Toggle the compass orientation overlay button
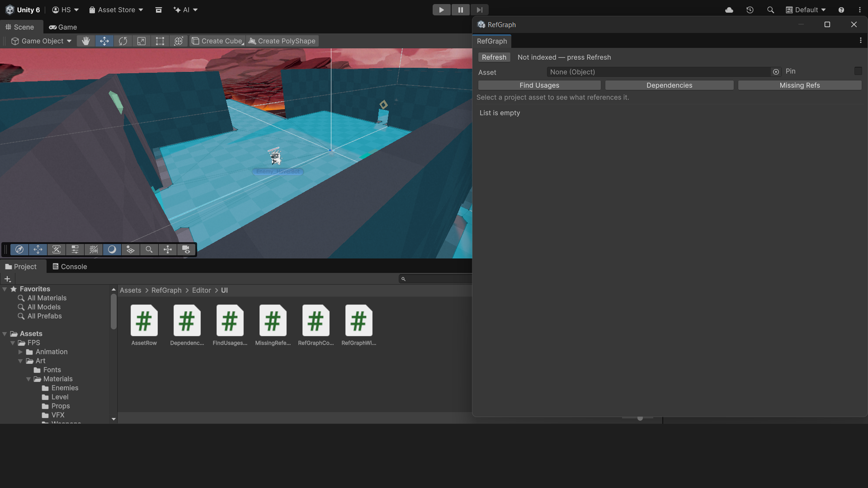This screenshot has height=488, width=868. click(19, 249)
